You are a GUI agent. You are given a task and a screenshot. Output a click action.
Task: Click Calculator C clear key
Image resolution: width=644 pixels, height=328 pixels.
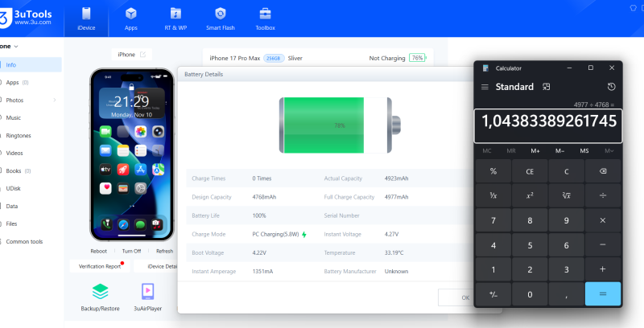tap(567, 171)
